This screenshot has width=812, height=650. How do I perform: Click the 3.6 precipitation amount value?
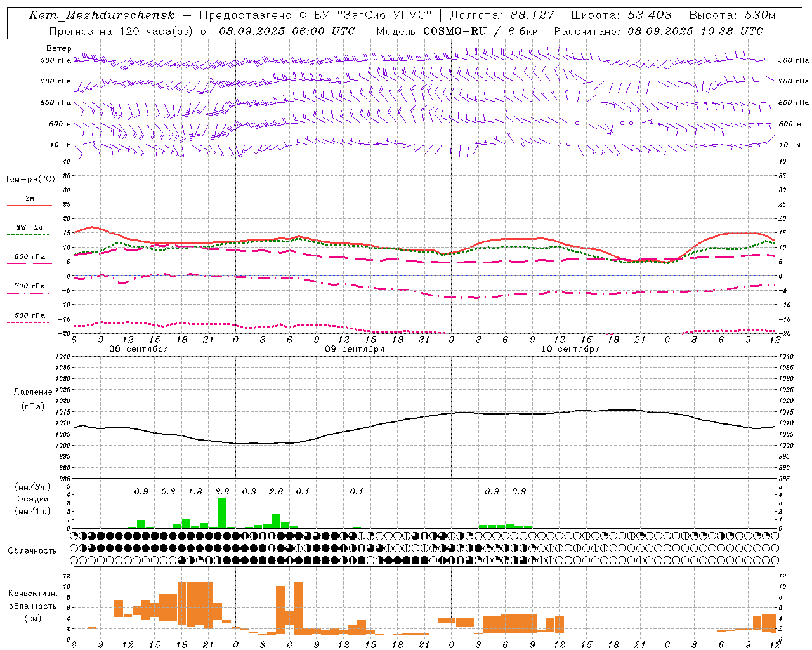point(222,491)
